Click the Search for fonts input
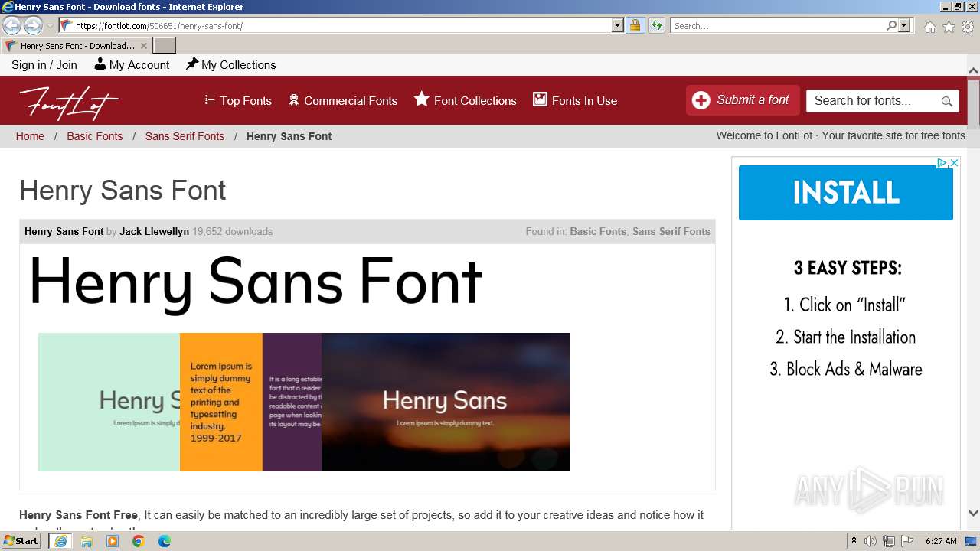Image resolution: width=980 pixels, height=551 pixels. tap(873, 100)
